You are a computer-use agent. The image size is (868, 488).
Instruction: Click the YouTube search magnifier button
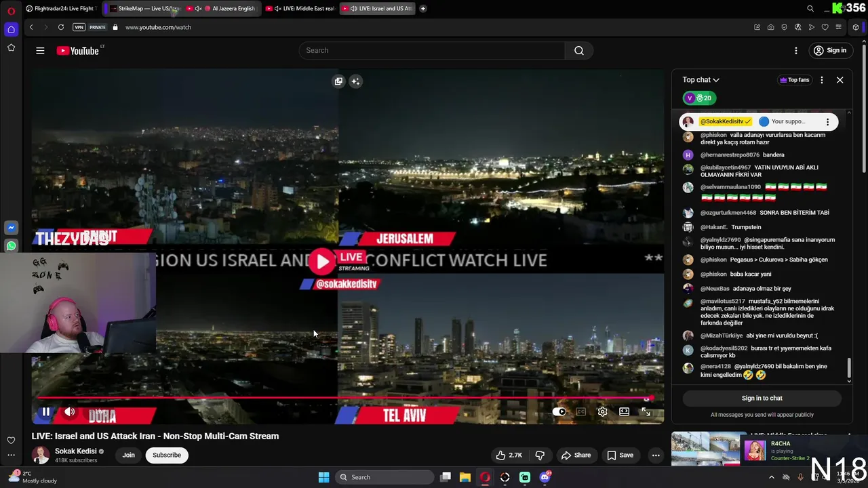tap(579, 50)
